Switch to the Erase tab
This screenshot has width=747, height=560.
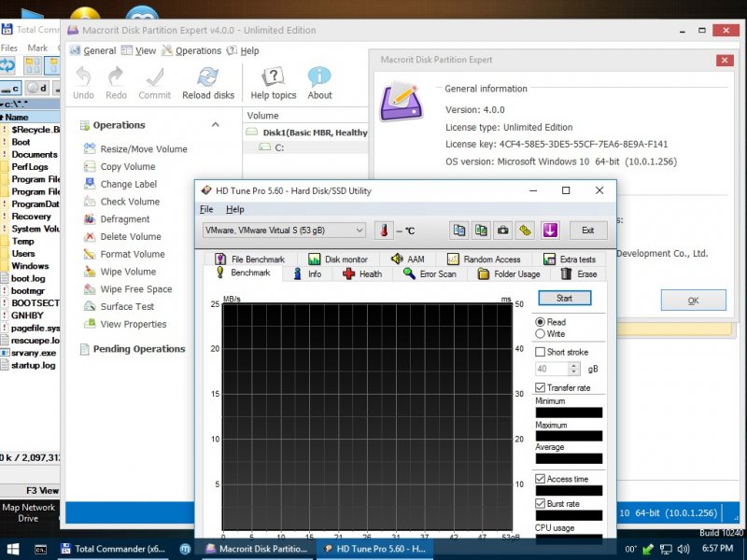coord(579,273)
